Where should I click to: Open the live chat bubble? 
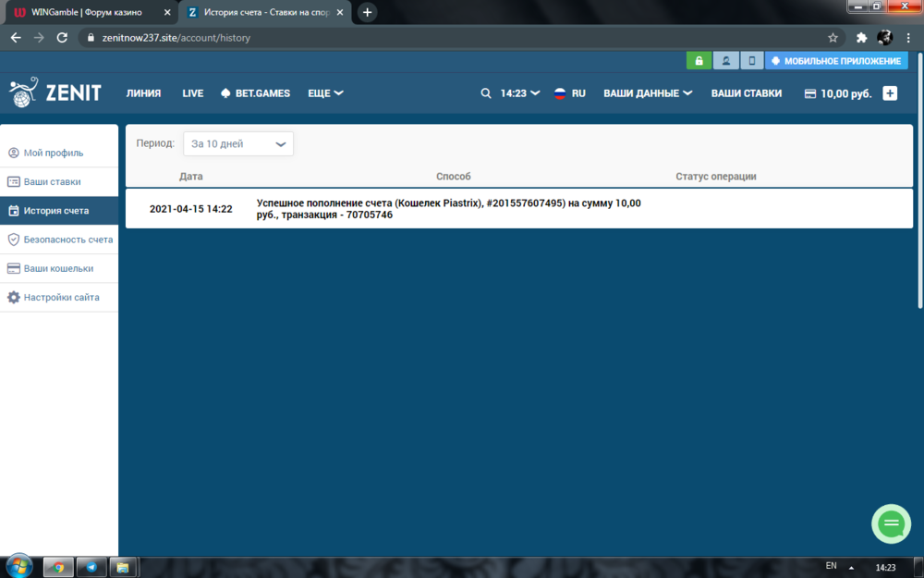[x=891, y=523]
